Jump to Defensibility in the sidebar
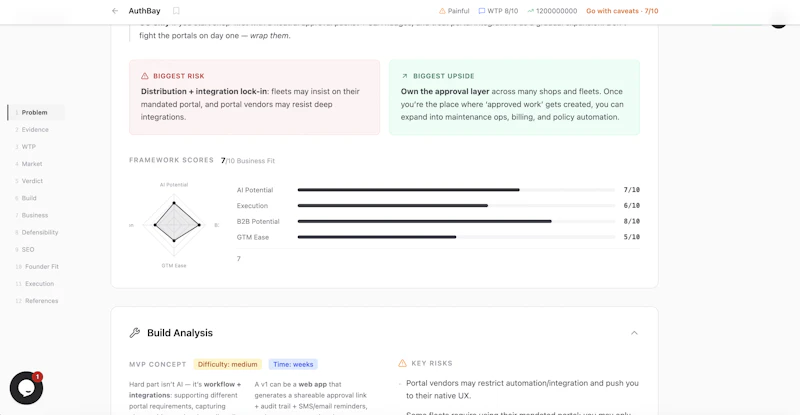 39,232
